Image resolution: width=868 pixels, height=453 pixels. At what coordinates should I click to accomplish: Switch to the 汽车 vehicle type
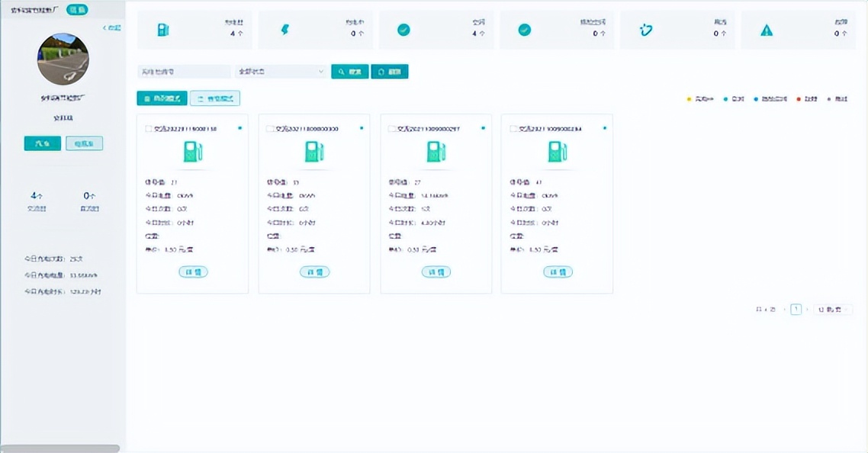pos(42,143)
